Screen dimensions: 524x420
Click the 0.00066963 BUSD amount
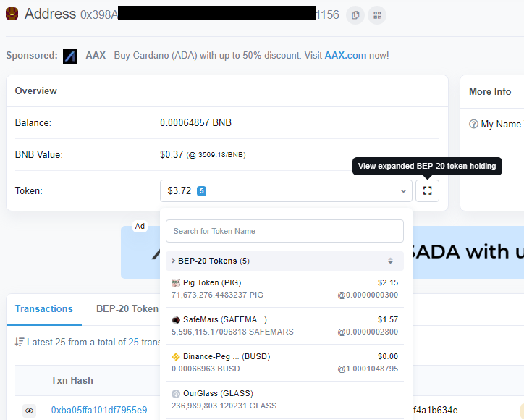pos(206,369)
